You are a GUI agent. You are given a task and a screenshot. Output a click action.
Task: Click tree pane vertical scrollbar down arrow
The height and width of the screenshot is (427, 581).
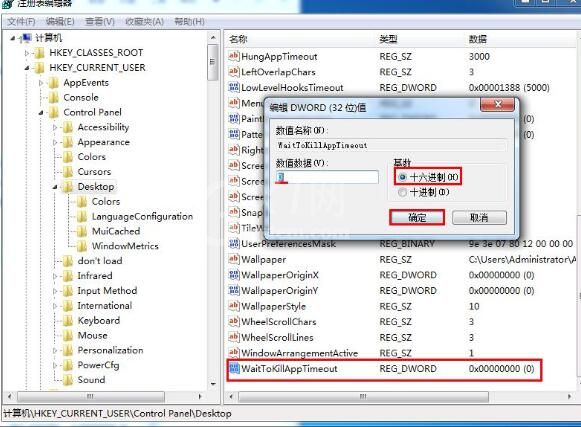tap(213, 384)
